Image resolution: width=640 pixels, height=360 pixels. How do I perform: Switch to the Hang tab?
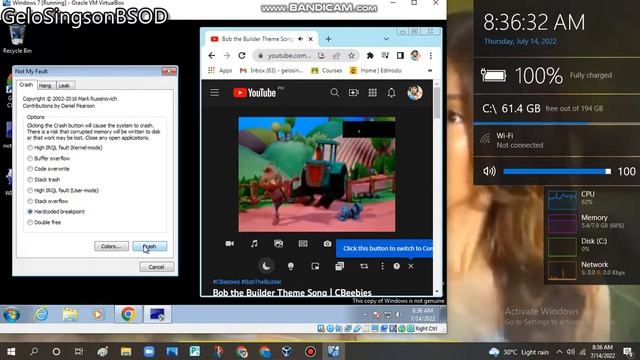click(x=45, y=85)
